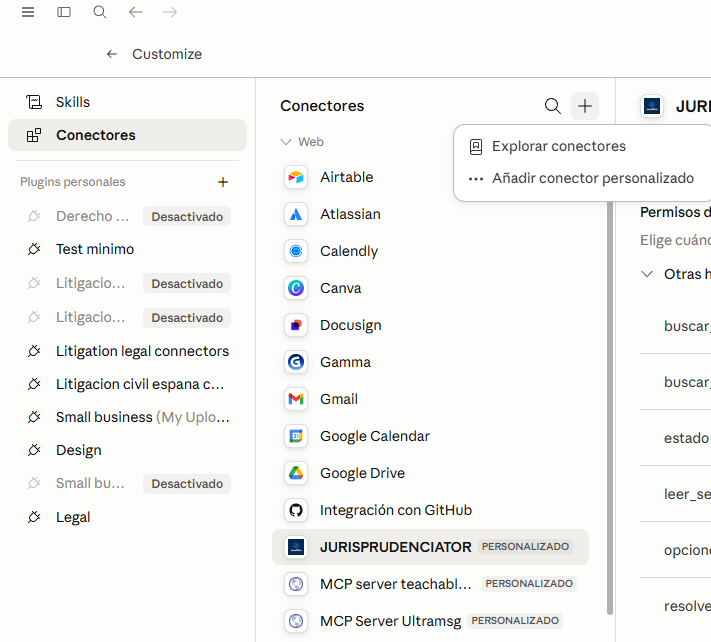Open the Skills section
This screenshot has height=642, width=711.
127,102
